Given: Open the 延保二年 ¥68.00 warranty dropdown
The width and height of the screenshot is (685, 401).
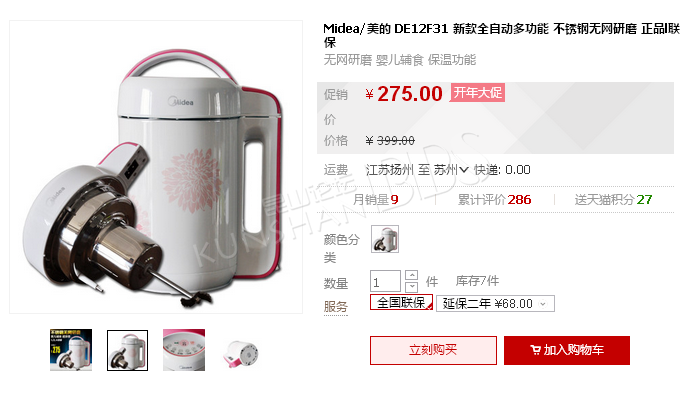Looking at the screenshot, I should tap(495, 304).
